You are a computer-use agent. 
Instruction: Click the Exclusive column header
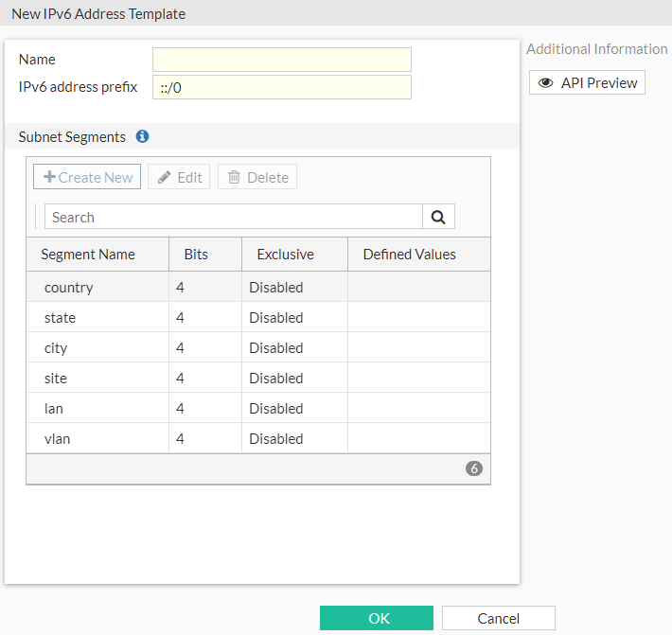click(x=285, y=254)
